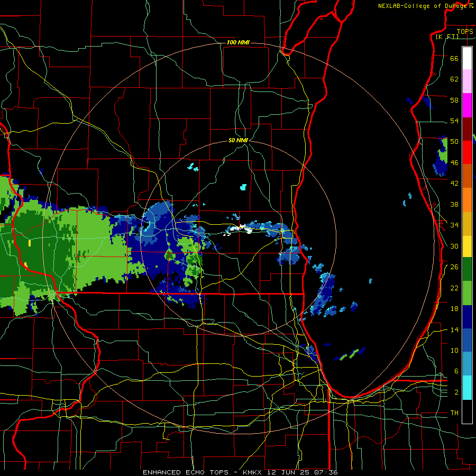Screen dimensions: 476x476
Task: Pick the yellow swatch in the legend
Action: point(467,246)
